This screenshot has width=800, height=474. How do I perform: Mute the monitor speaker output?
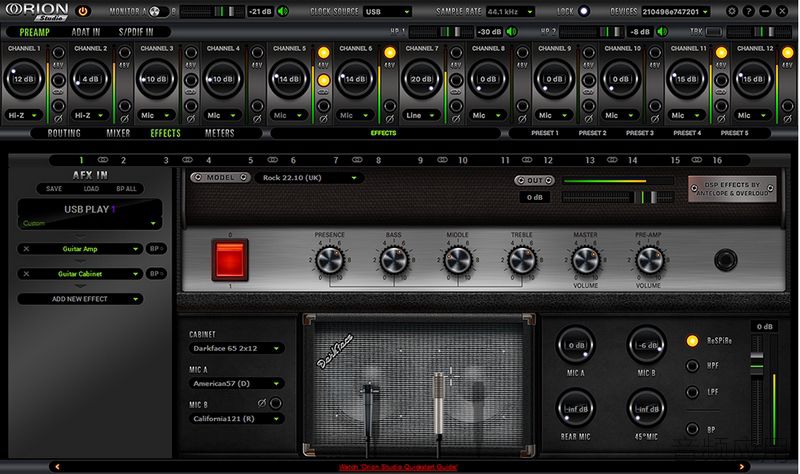coord(282,11)
